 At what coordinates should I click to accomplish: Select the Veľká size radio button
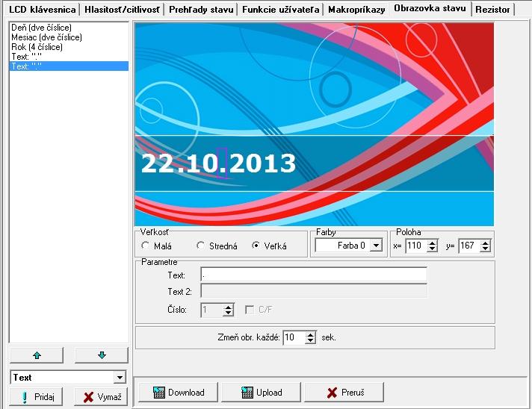pos(256,246)
